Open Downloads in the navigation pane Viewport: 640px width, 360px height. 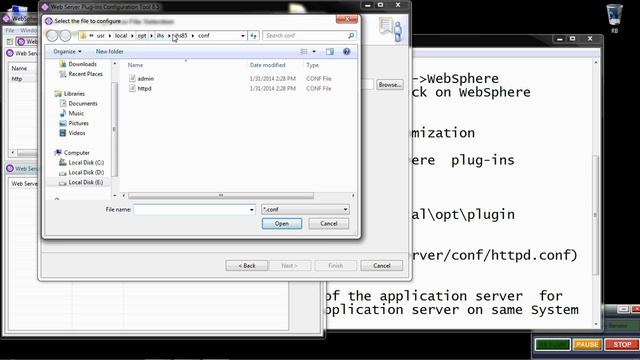[x=82, y=64]
